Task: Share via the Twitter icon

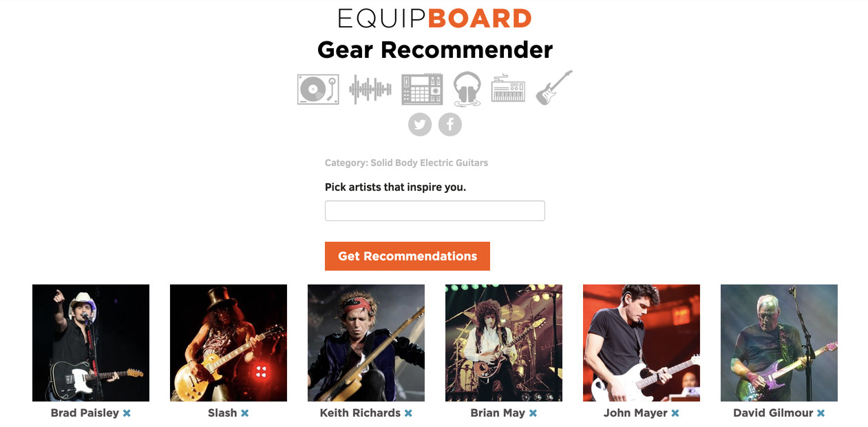Action: tap(420, 125)
